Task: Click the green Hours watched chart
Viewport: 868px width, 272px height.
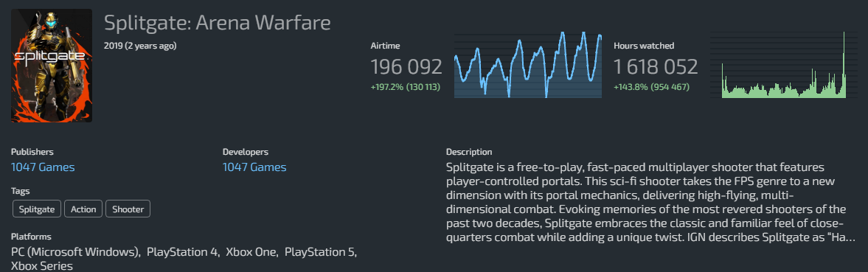Action: [784, 65]
